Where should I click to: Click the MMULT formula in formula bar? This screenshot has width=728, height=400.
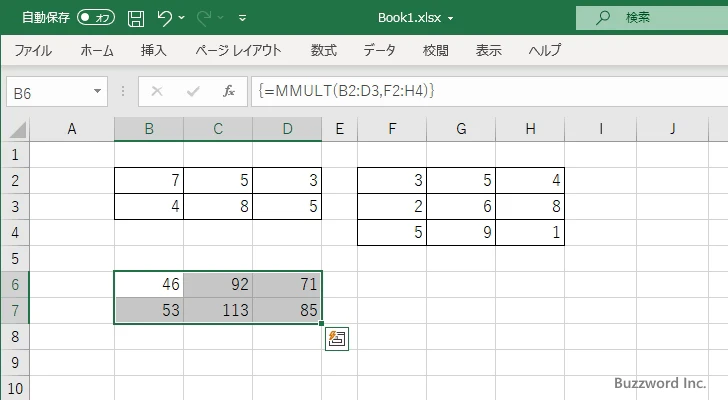(346, 91)
